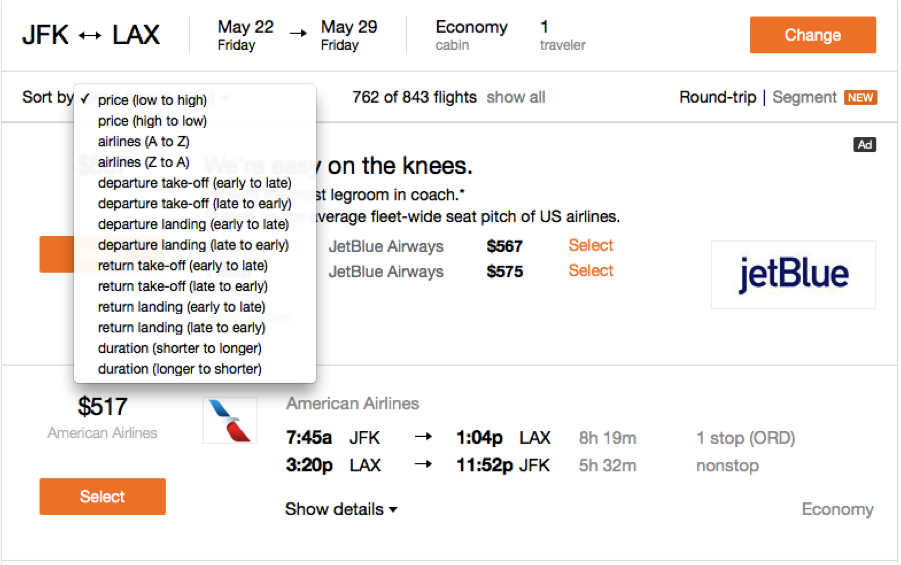Pick duration (shorter to longer) sort option
901x565 pixels.
[x=179, y=348]
